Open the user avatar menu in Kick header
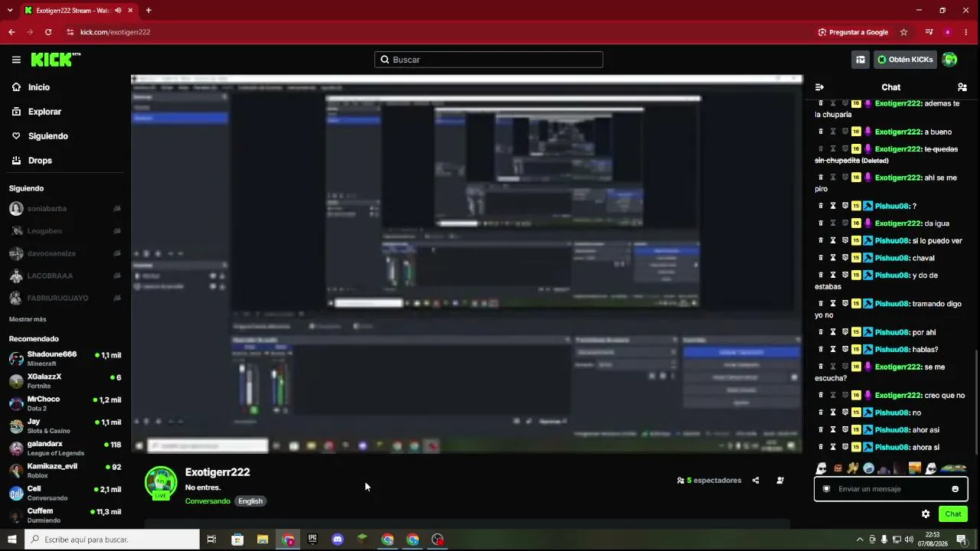980x551 pixels. 949,60
